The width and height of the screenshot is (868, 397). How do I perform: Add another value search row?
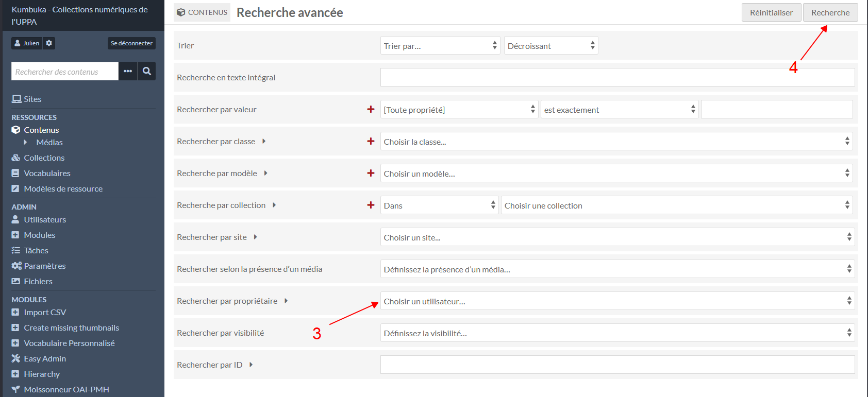point(371,109)
